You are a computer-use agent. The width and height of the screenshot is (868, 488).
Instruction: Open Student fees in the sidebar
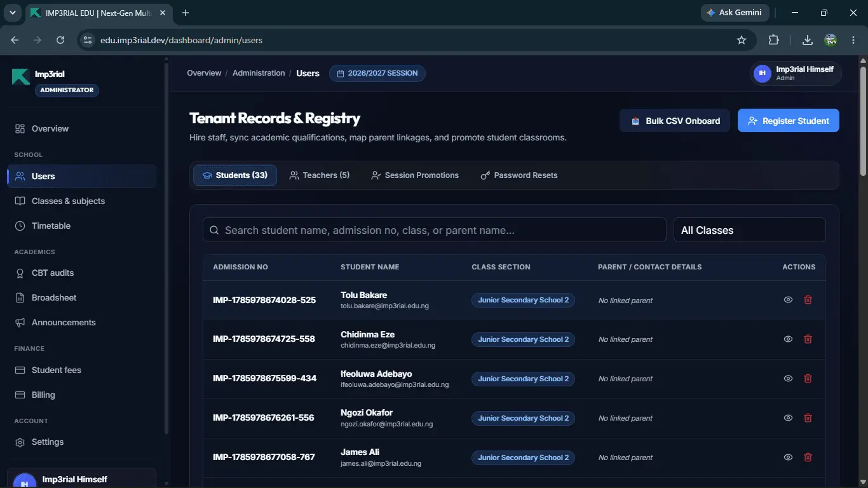point(81,370)
